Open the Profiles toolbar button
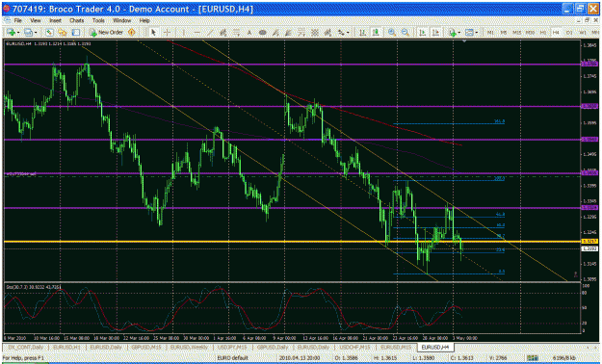The width and height of the screenshot is (602, 364). (x=28, y=33)
